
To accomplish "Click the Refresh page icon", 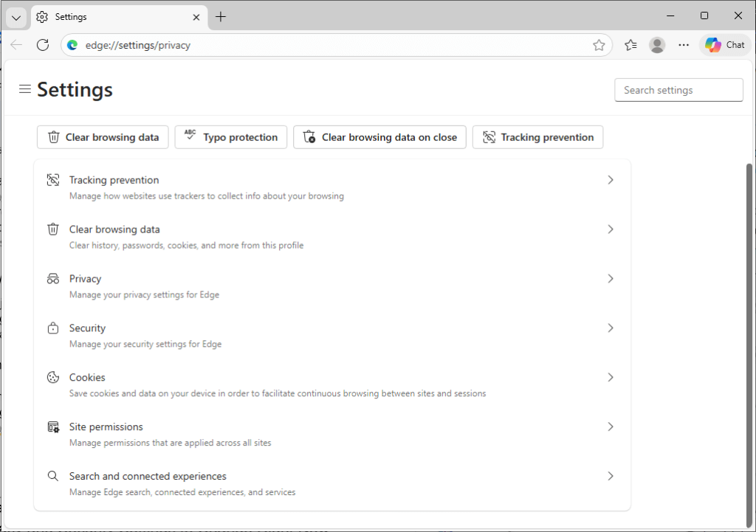I will pos(42,44).
